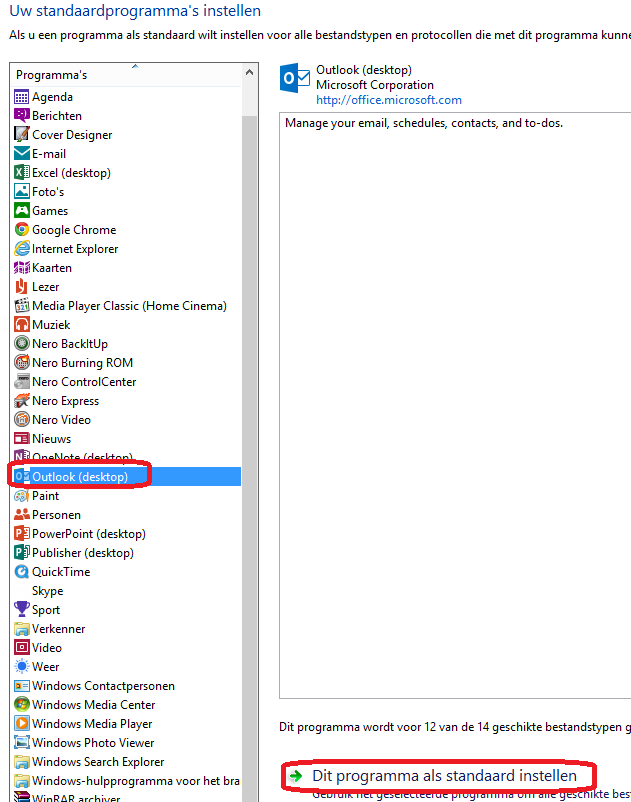Click the Nero Express icon
This screenshot has width=631, height=802.
[x=21, y=400]
